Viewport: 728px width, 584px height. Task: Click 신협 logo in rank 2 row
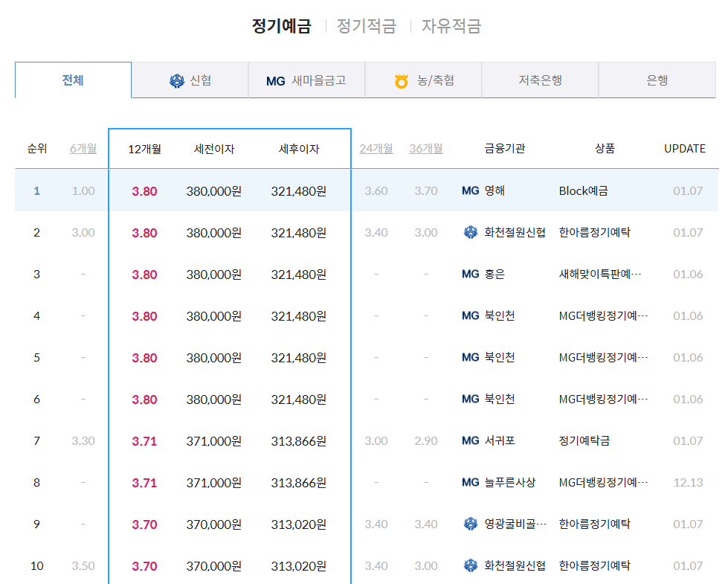tap(471, 232)
